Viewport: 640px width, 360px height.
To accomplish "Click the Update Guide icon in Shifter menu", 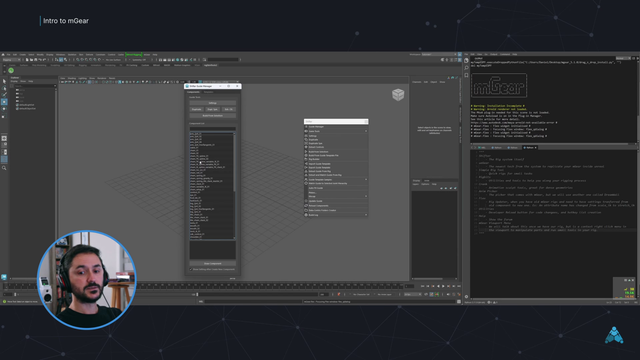I will tap(306, 201).
